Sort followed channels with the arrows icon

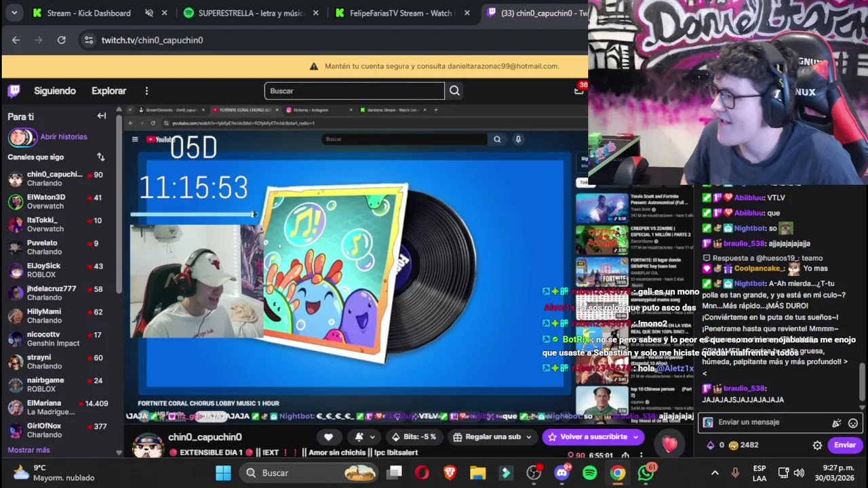tap(100, 157)
